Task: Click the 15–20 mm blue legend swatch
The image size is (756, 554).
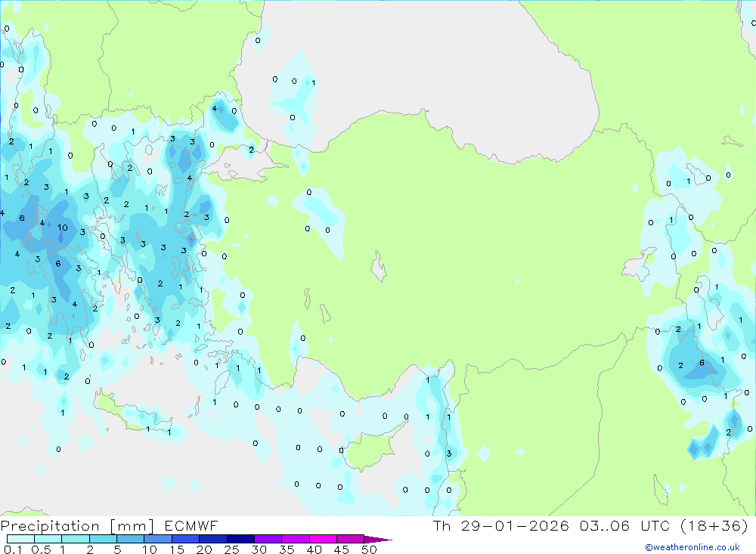Action: (186, 539)
